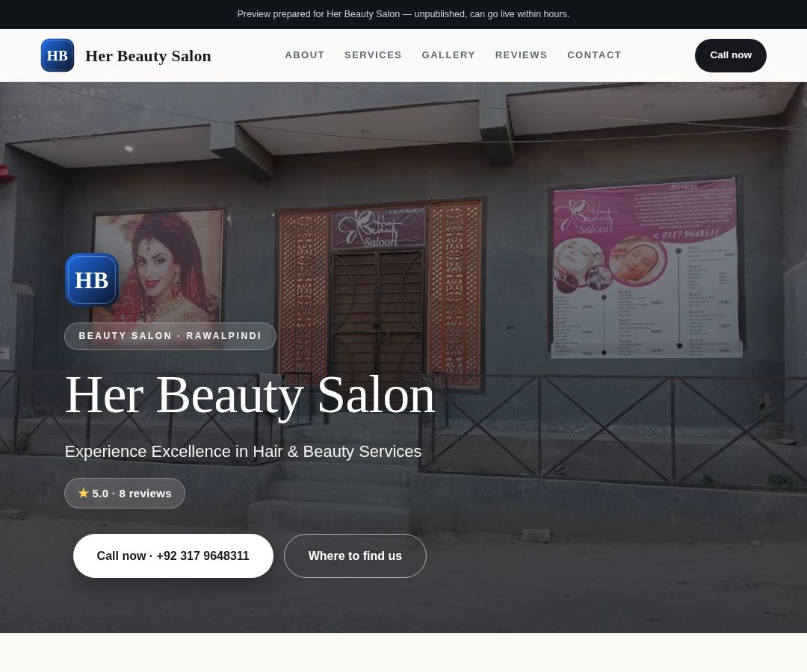Go to the Gallery section
Screen dimensions: 807x672
(x=448, y=55)
